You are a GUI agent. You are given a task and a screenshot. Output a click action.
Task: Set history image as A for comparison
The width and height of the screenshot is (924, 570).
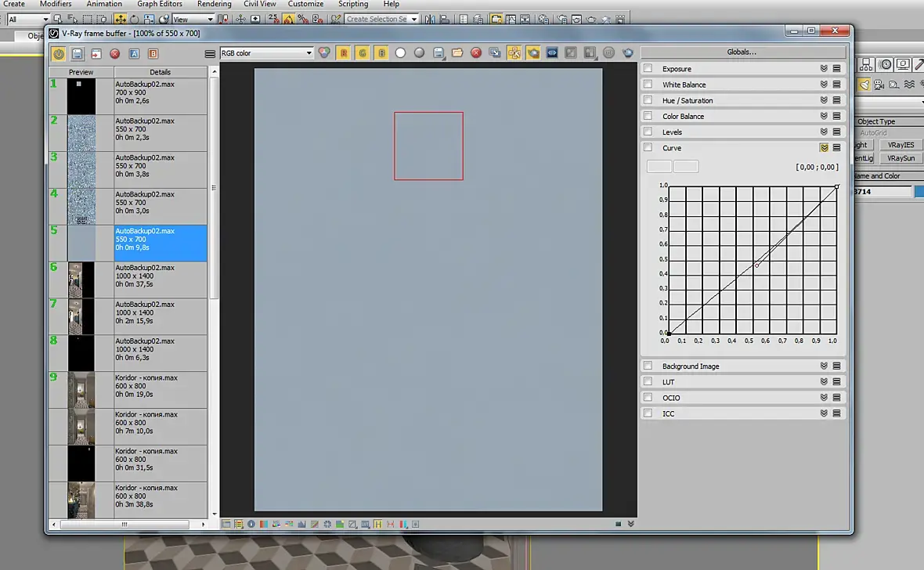[134, 54]
